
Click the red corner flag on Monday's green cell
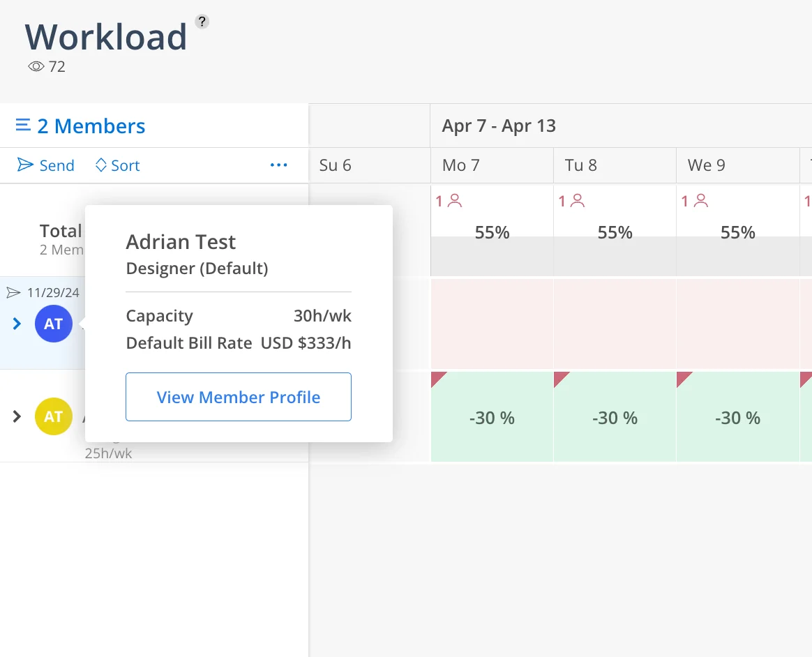pyautogui.click(x=437, y=378)
